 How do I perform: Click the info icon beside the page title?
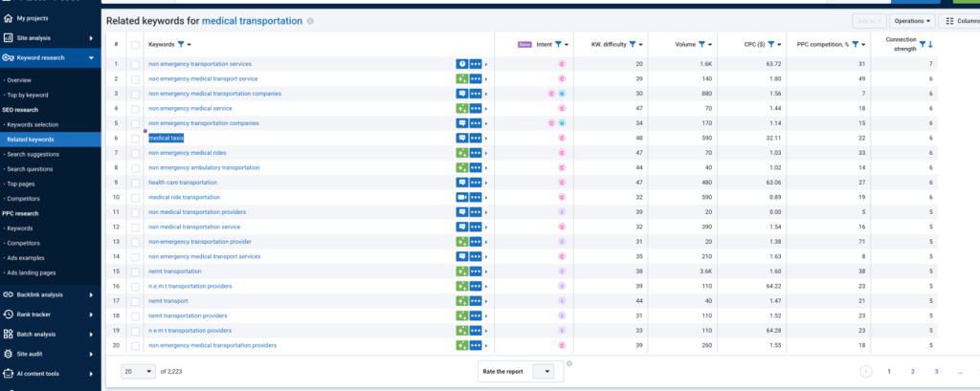click(x=310, y=21)
